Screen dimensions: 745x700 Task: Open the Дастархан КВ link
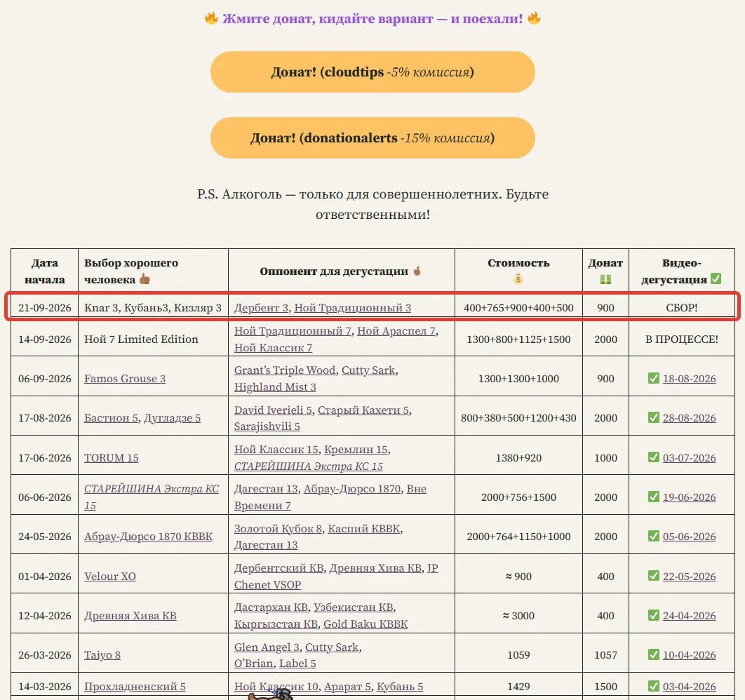point(271,607)
